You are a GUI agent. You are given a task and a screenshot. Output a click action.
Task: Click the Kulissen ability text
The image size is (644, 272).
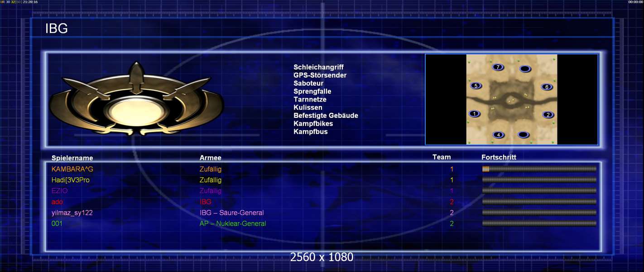(308, 107)
